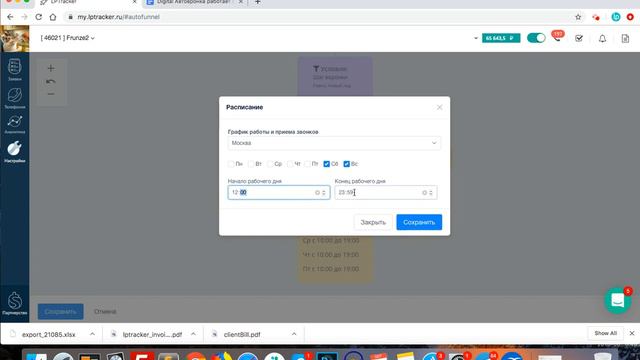Image resolution: width=640 pixels, height=360 pixels.
Task: Go back in browser history
Action: [10, 17]
